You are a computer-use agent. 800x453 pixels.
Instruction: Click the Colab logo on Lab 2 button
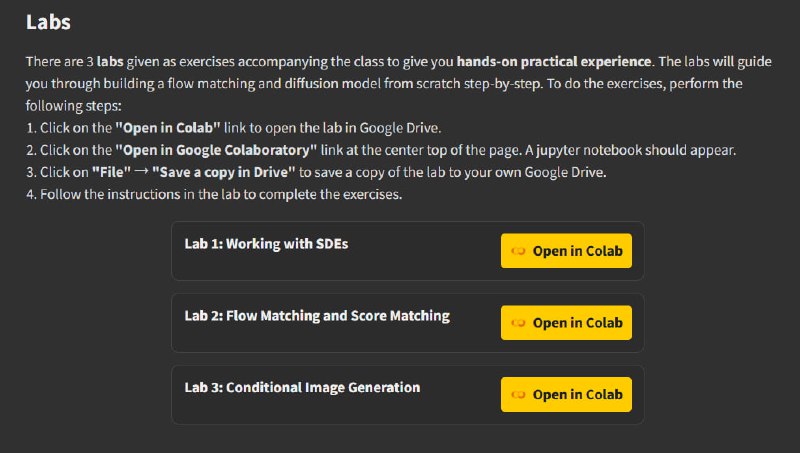518,323
